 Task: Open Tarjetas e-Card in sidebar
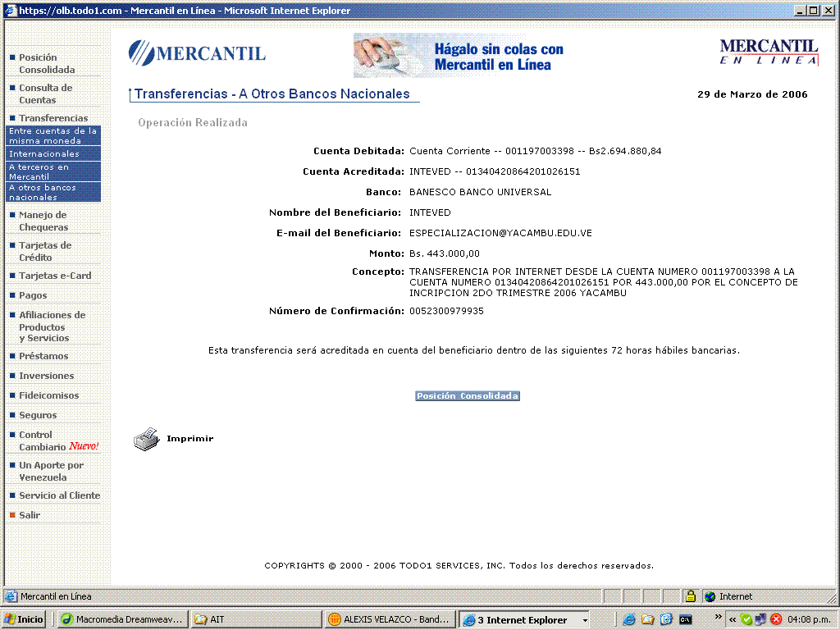[55, 276]
